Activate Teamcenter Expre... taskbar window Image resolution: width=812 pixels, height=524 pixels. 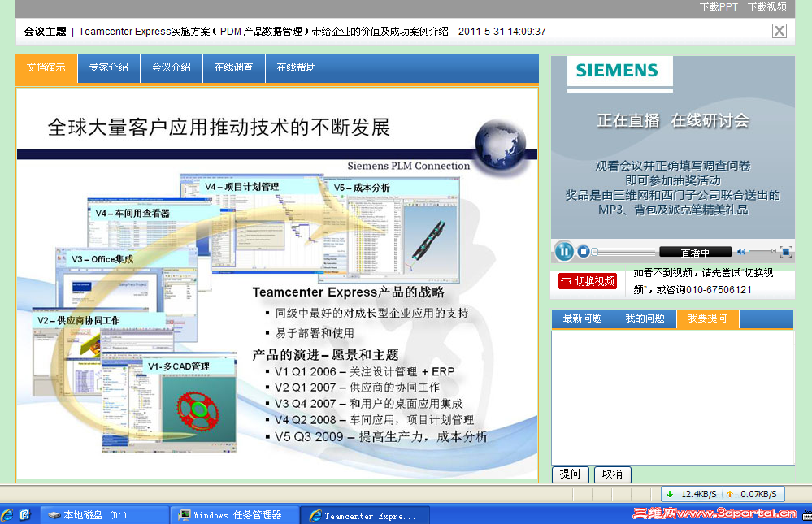pyautogui.click(x=365, y=516)
